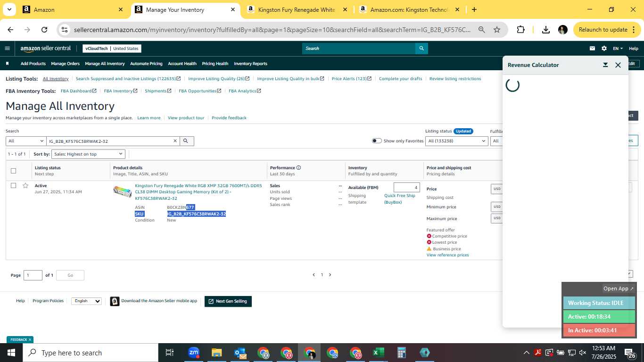Open the Listing status All (133238) dropdown
The height and width of the screenshot is (362, 644).
(456, 141)
